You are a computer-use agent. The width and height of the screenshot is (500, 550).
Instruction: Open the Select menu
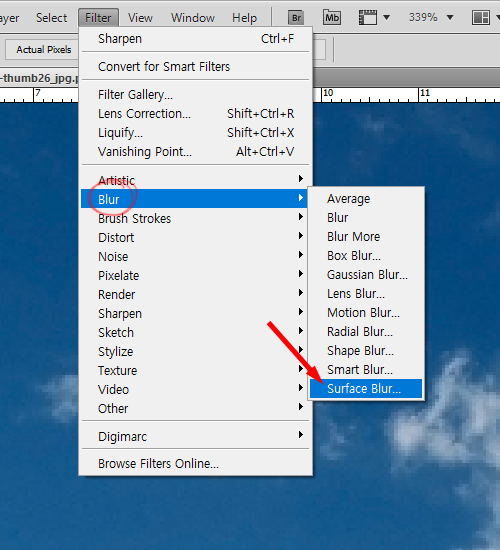tap(51, 18)
